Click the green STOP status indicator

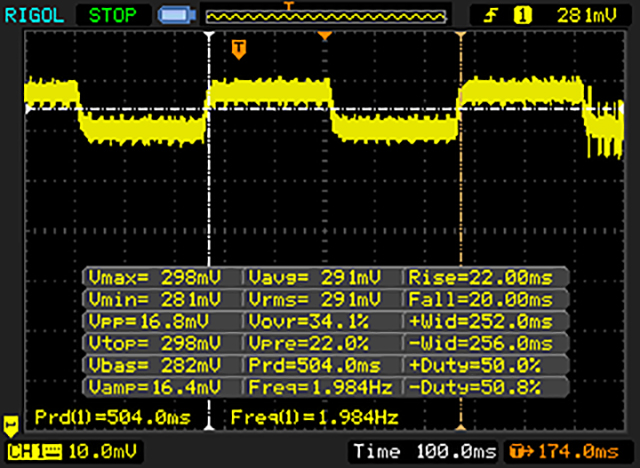coord(112,16)
